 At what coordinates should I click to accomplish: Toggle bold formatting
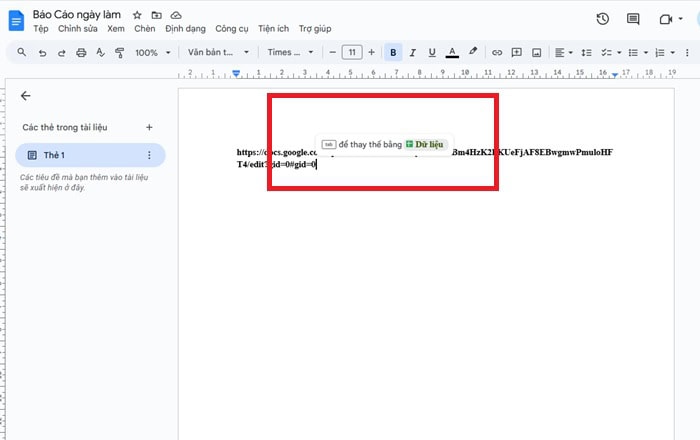pyautogui.click(x=393, y=53)
